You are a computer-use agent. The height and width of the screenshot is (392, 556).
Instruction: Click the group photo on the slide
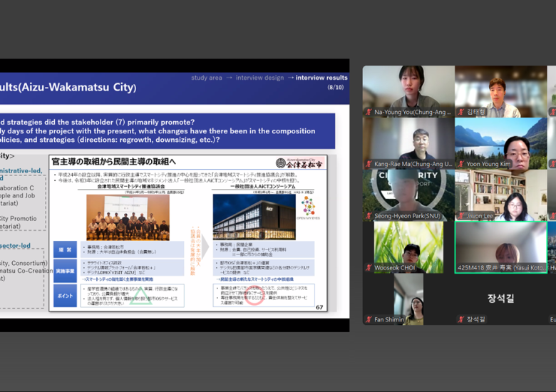[128, 218]
